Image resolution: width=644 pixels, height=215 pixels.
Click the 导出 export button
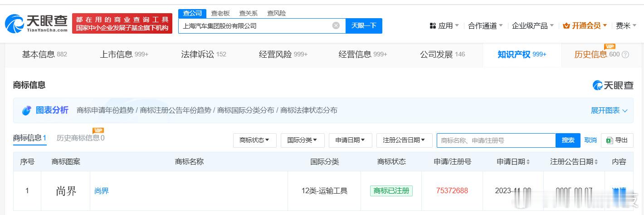(617, 140)
